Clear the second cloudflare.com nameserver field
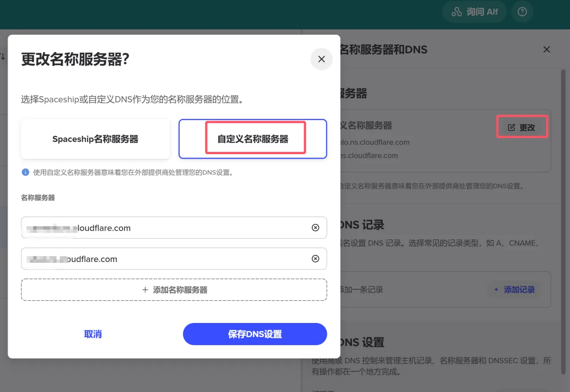This screenshot has height=392, width=570. pos(315,259)
